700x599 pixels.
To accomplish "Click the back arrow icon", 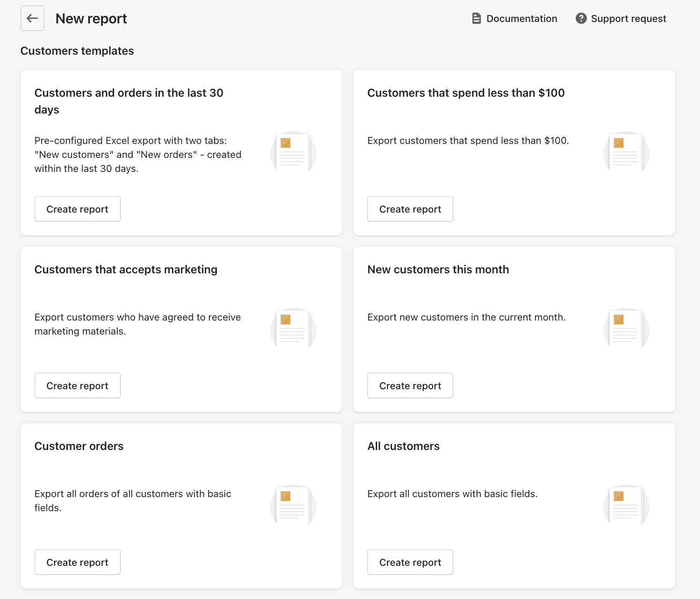I will [x=32, y=18].
